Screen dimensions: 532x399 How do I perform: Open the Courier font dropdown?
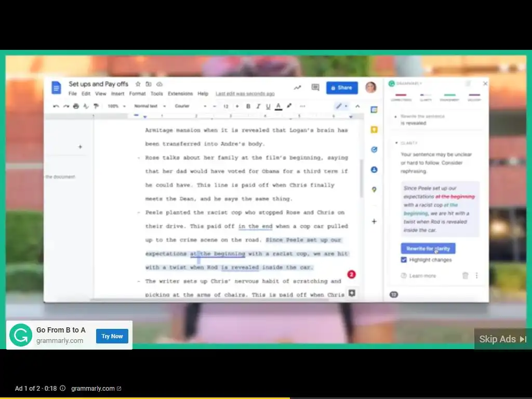[190, 106]
